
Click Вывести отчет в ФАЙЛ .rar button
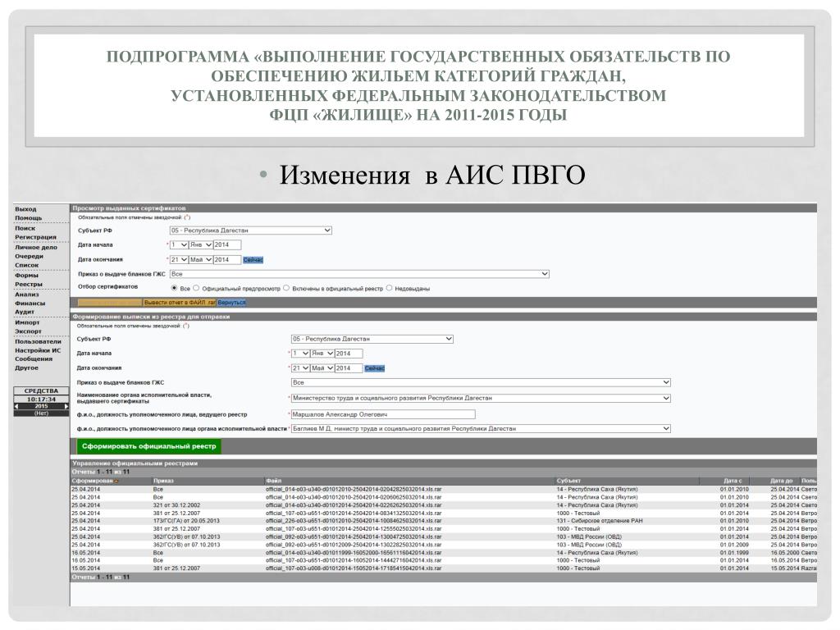[180, 303]
